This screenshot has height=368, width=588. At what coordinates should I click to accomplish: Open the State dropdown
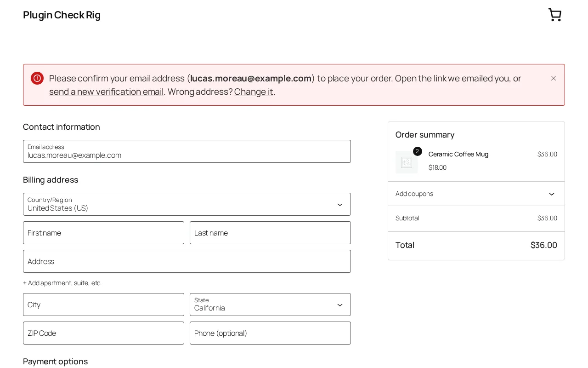tap(270, 305)
